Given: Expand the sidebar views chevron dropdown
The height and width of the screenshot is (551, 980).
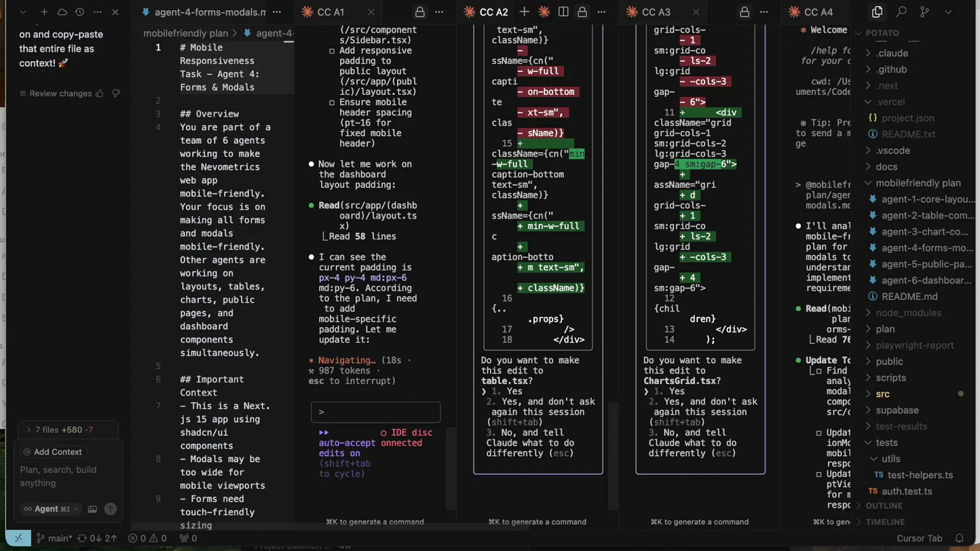Looking at the screenshot, I should pos(948,12).
